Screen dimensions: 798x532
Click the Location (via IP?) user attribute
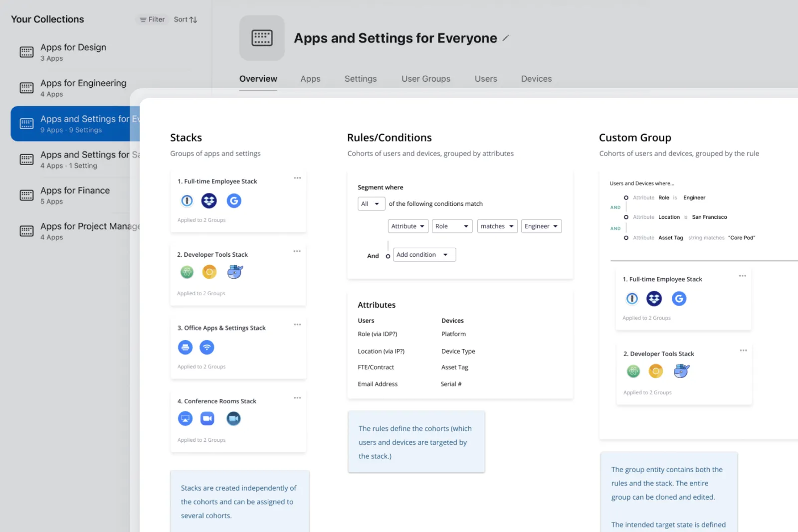pos(381,351)
